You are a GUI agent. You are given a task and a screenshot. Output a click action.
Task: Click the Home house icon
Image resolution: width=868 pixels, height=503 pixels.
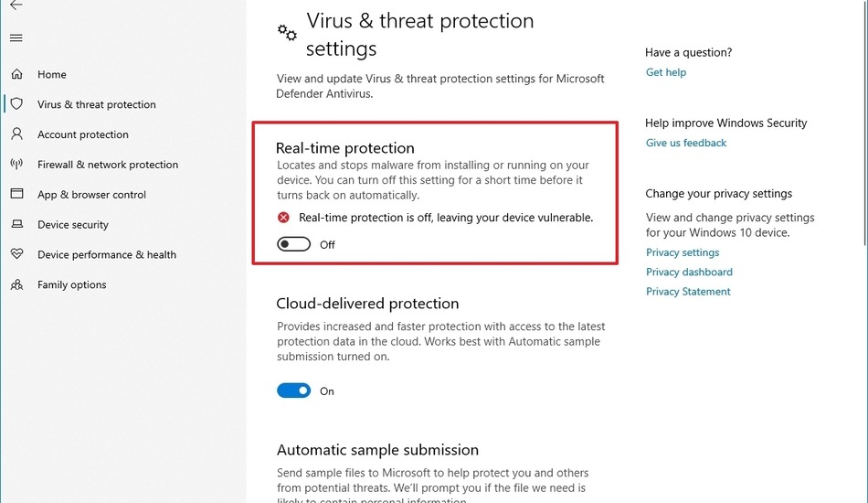[x=16, y=74]
